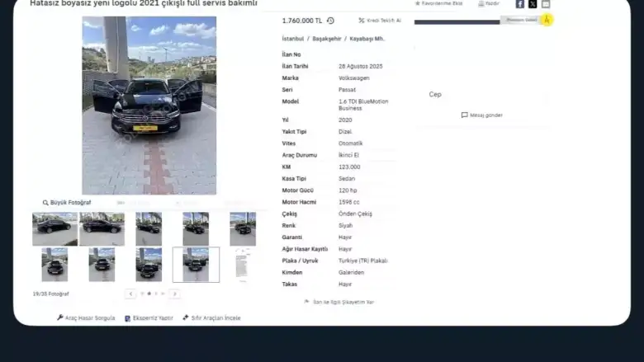The width and height of the screenshot is (644, 362).
Task: Open İstanbul breadcrumb link
Action: (x=293, y=39)
